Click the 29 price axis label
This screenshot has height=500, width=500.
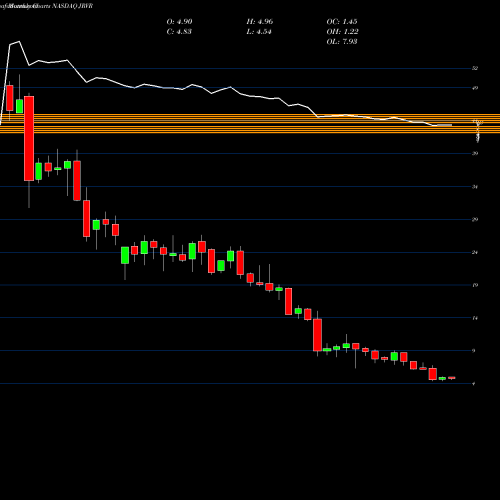475,219
